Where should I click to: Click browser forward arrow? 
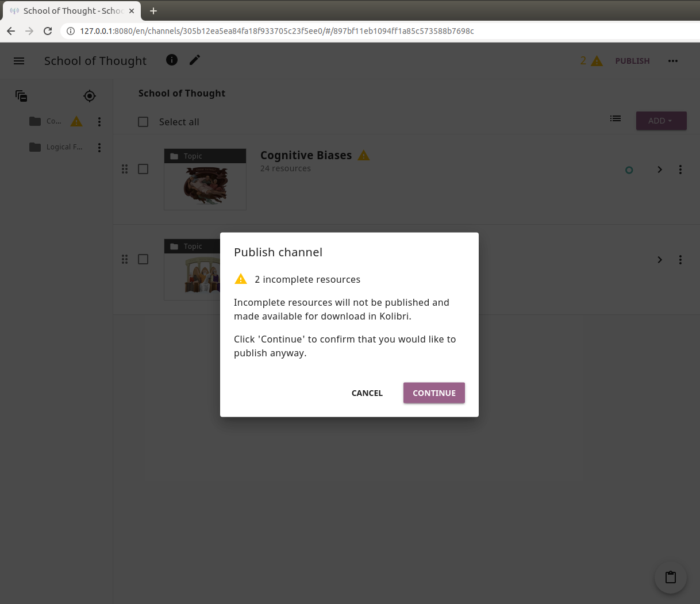29,31
